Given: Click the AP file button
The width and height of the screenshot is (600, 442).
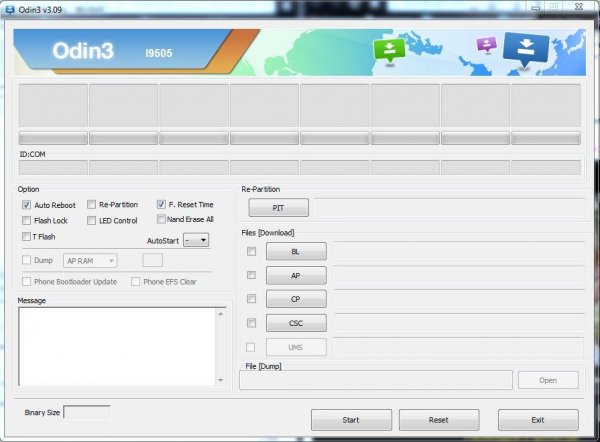Looking at the screenshot, I should tap(296, 276).
